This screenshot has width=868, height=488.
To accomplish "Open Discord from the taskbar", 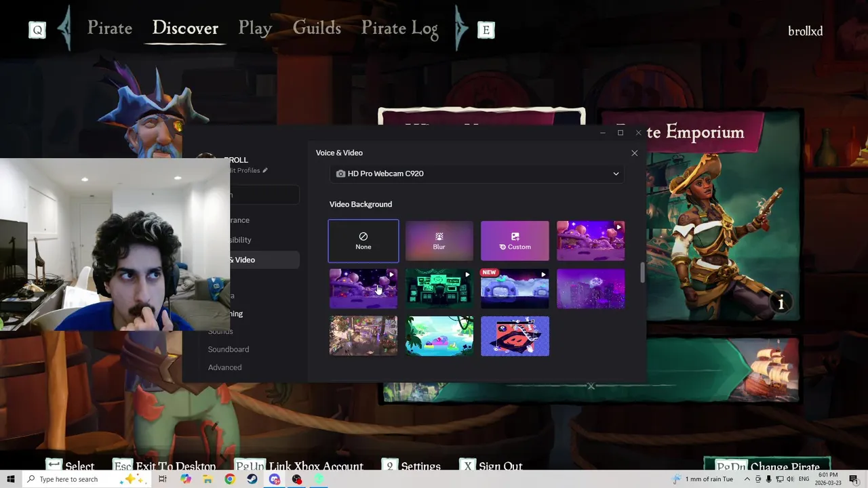I will tap(274, 479).
